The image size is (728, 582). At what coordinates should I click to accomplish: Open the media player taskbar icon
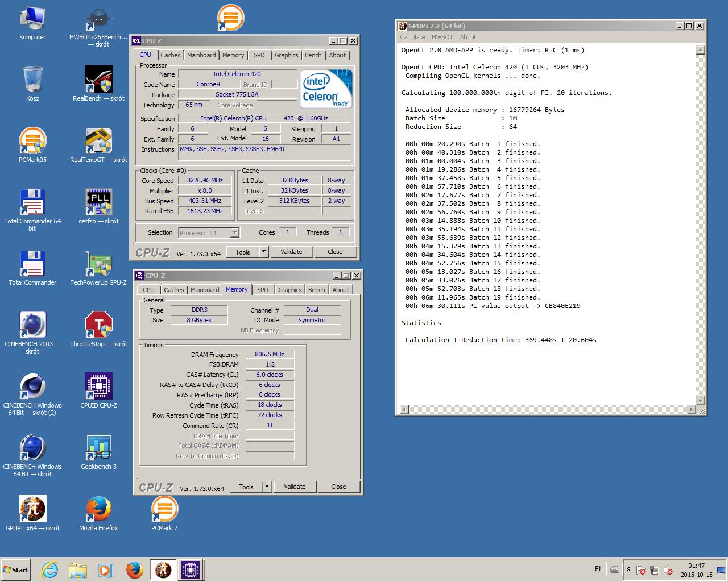click(x=106, y=570)
